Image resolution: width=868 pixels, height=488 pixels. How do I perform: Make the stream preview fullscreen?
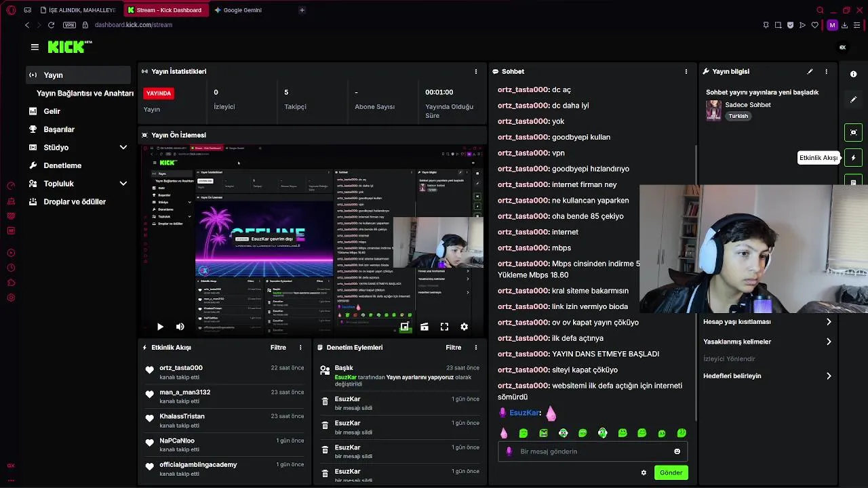(x=444, y=327)
